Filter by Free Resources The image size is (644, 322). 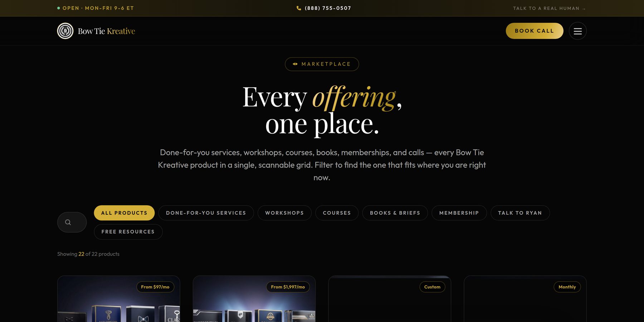128,232
